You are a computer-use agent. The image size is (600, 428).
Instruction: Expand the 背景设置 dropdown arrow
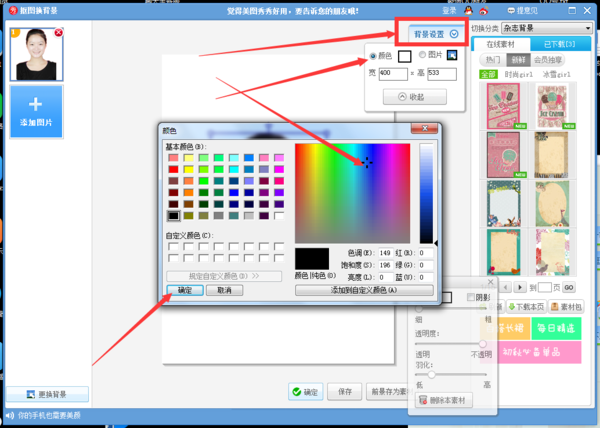[454, 34]
